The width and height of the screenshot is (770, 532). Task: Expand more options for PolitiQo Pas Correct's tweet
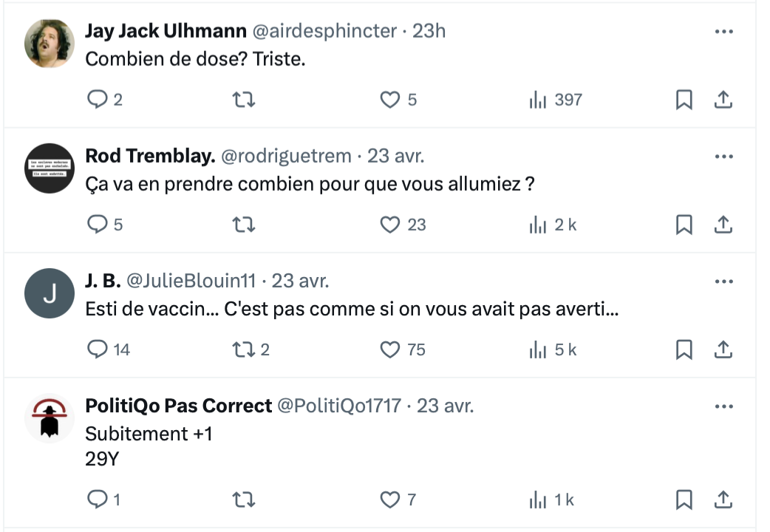click(x=724, y=406)
